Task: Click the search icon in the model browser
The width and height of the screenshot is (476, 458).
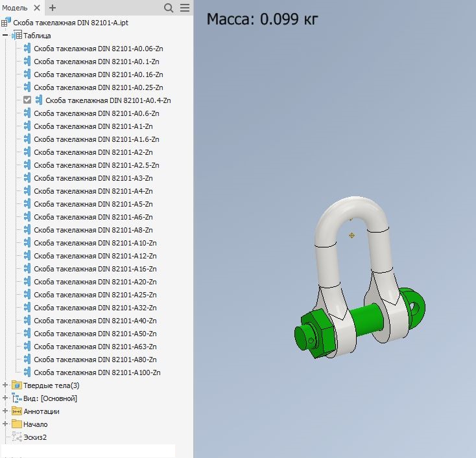Action: [169, 8]
